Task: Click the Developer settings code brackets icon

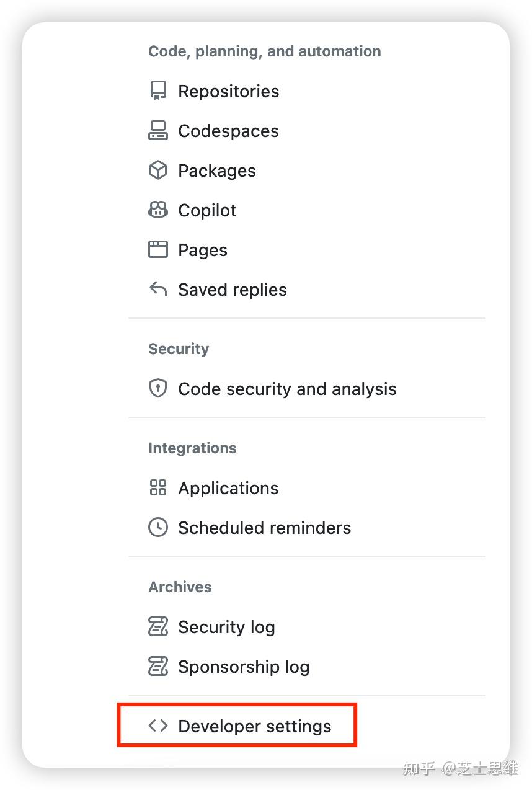Action: click(158, 726)
